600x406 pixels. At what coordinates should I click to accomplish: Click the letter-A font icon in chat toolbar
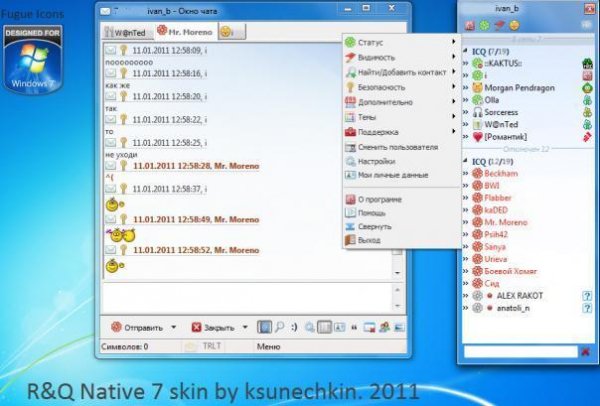(x=339, y=327)
